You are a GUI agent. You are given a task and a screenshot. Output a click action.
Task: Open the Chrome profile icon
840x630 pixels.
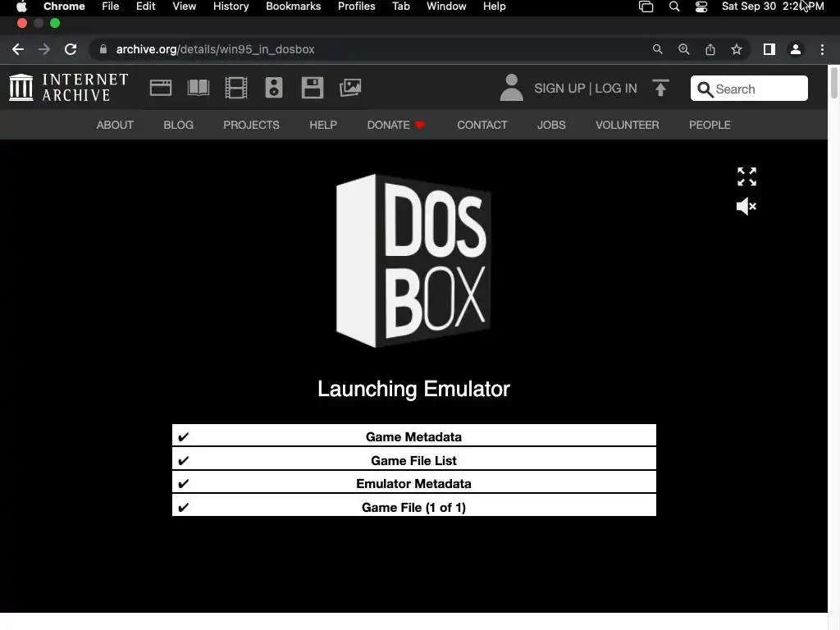796,49
